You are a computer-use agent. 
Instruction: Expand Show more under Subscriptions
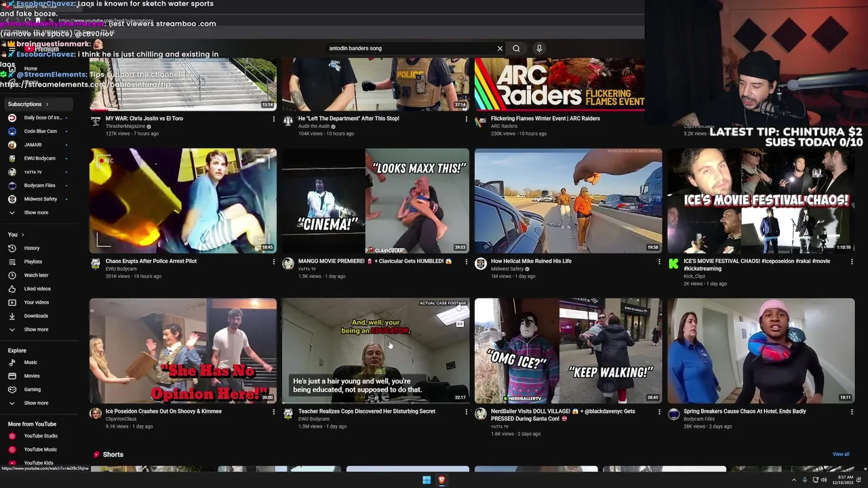click(x=36, y=212)
